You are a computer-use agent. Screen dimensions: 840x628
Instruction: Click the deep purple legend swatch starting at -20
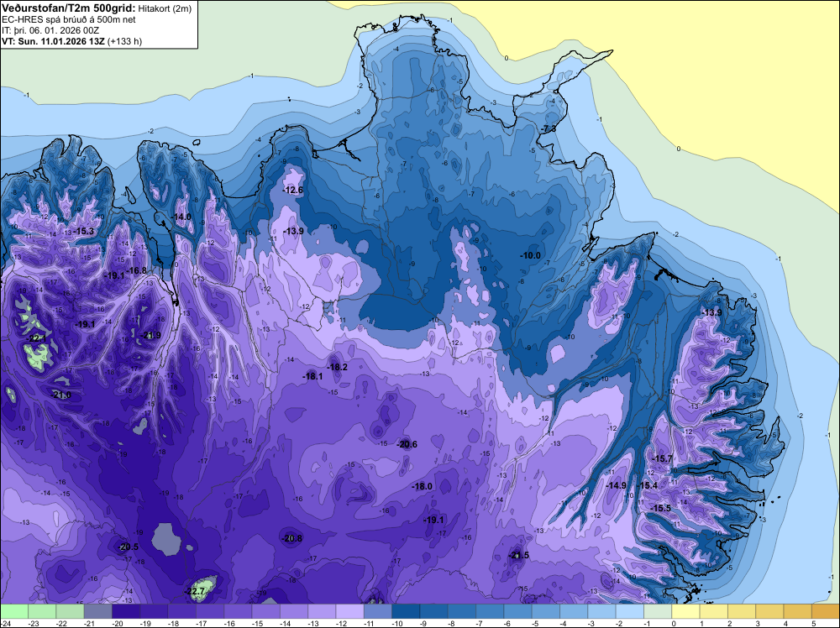pyautogui.click(x=126, y=611)
